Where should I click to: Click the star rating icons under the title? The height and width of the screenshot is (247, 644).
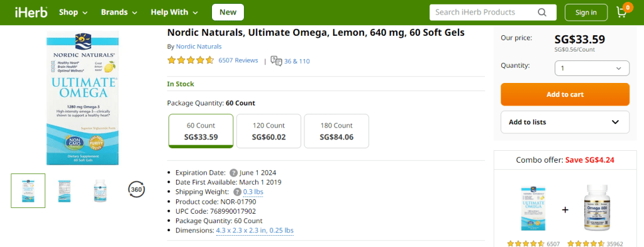[191, 61]
